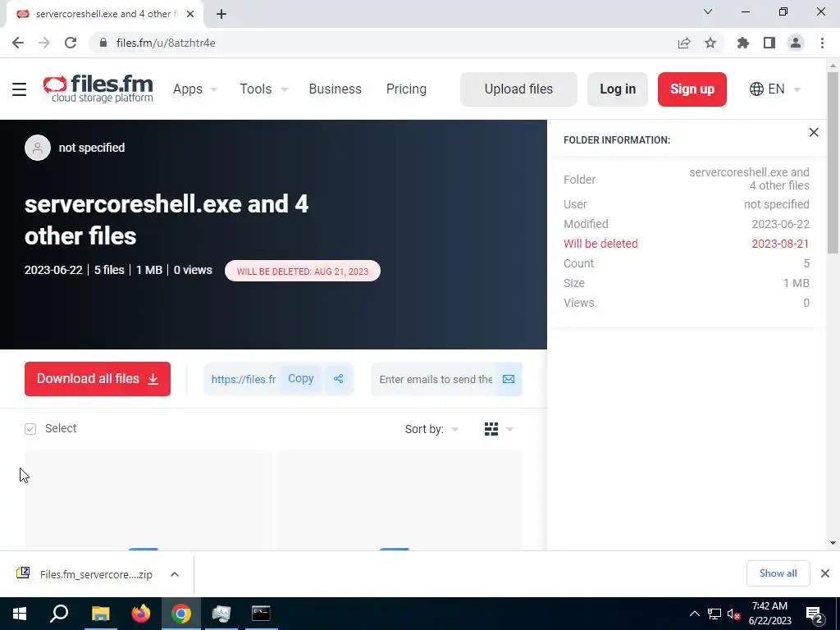Launch Firefox from the taskbar
Image resolution: width=840 pixels, height=630 pixels.
coord(141,614)
